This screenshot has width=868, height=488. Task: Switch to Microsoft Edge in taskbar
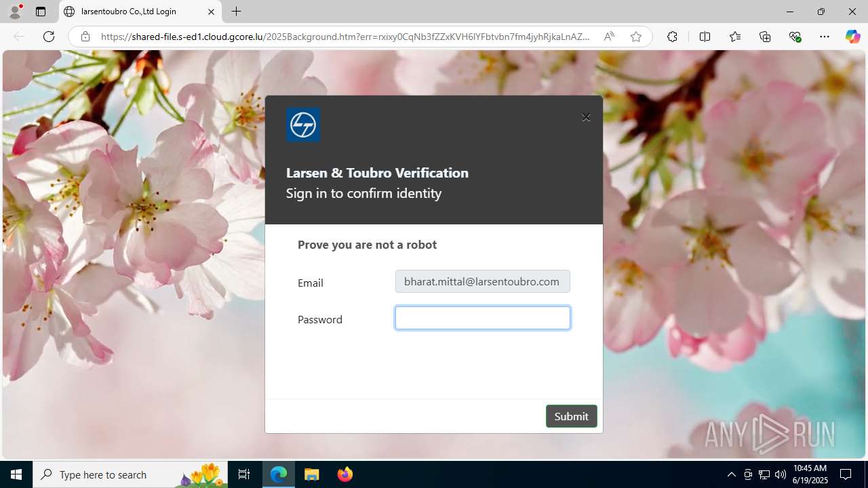(x=279, y=474)
